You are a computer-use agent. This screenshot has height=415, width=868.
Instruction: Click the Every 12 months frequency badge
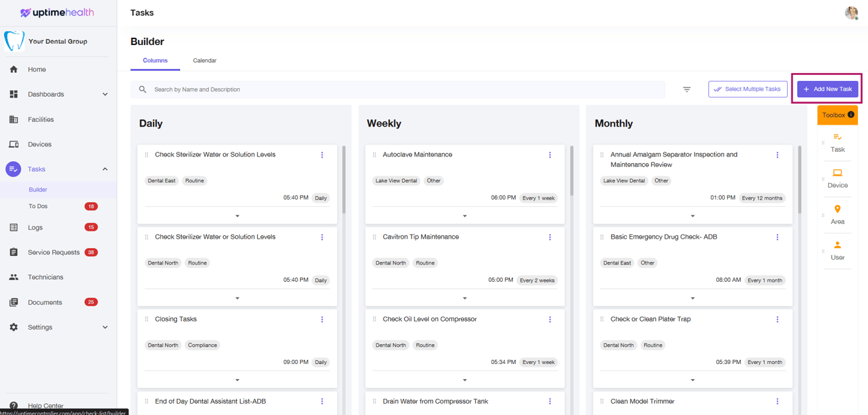tap(763, 198)
